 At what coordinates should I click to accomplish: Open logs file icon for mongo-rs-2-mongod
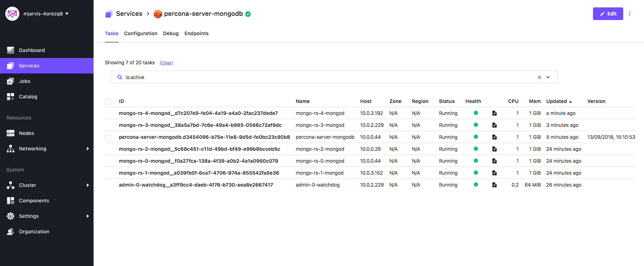coord(494,149)
